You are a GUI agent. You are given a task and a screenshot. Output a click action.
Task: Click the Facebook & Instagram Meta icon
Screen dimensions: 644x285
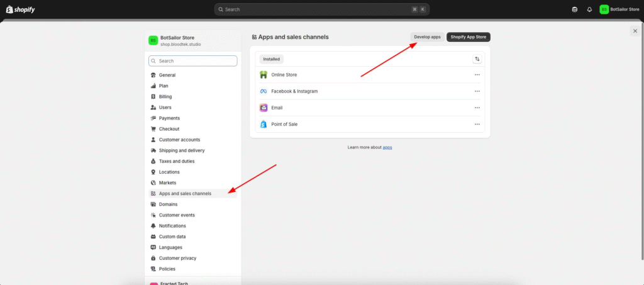(264, 91)
